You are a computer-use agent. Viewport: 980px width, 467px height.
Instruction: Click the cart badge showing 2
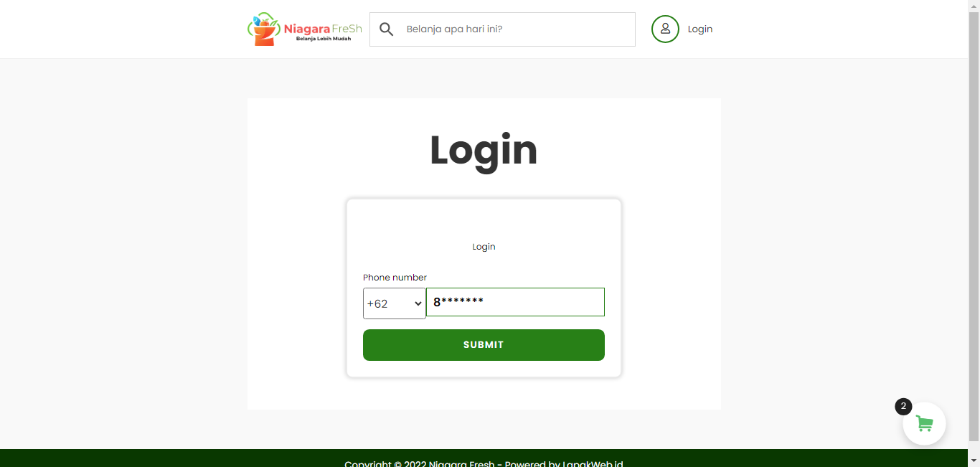coord(903,406)
